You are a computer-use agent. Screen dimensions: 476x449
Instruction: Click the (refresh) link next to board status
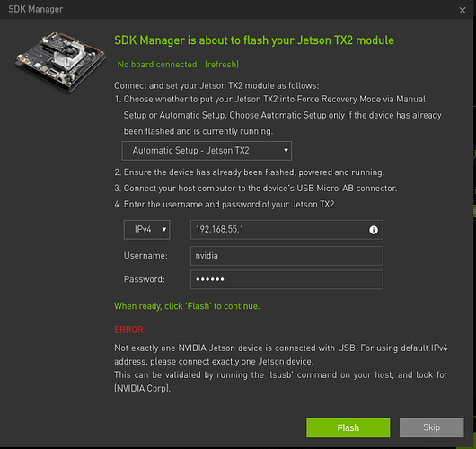pos(222,65)
